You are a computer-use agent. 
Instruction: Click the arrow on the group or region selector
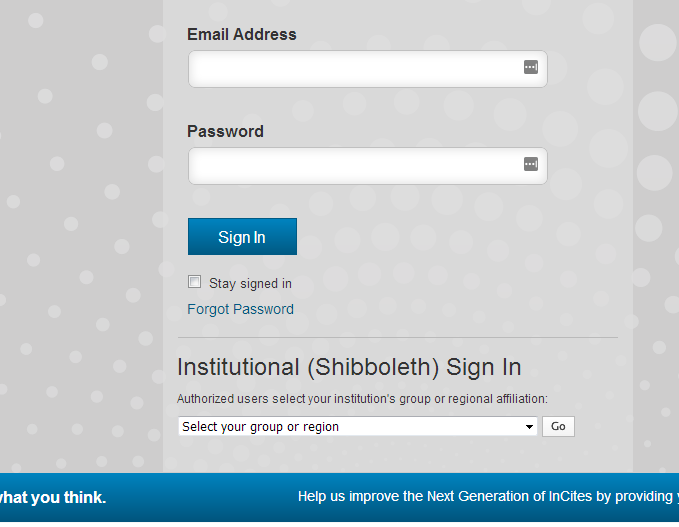[x=530, y=427]
